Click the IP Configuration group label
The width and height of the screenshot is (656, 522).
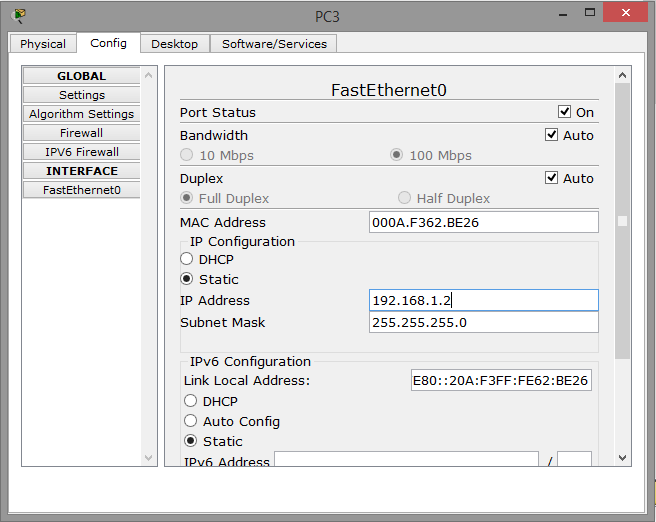[242, 241]
